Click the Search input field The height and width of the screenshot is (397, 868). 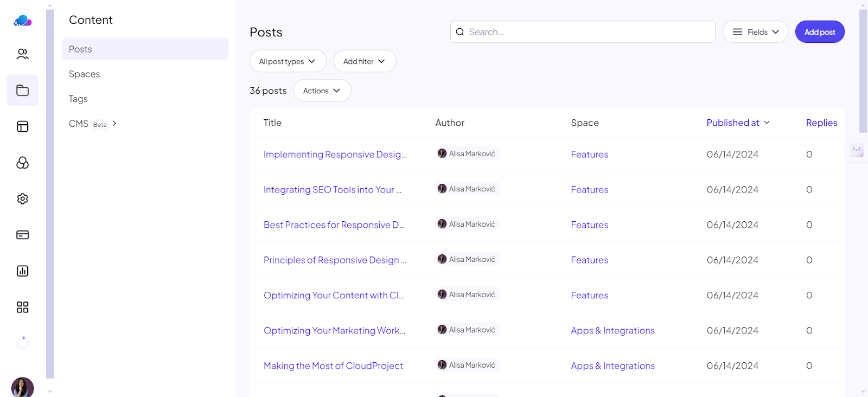(583, 32)
